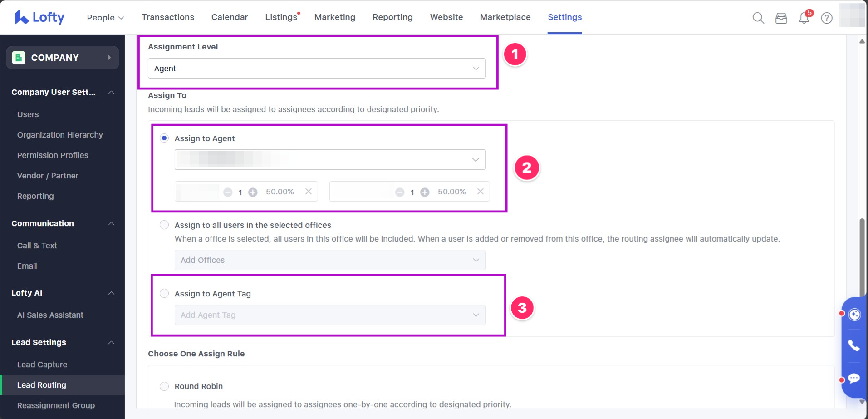Go to the Marketplace tab

505,17
